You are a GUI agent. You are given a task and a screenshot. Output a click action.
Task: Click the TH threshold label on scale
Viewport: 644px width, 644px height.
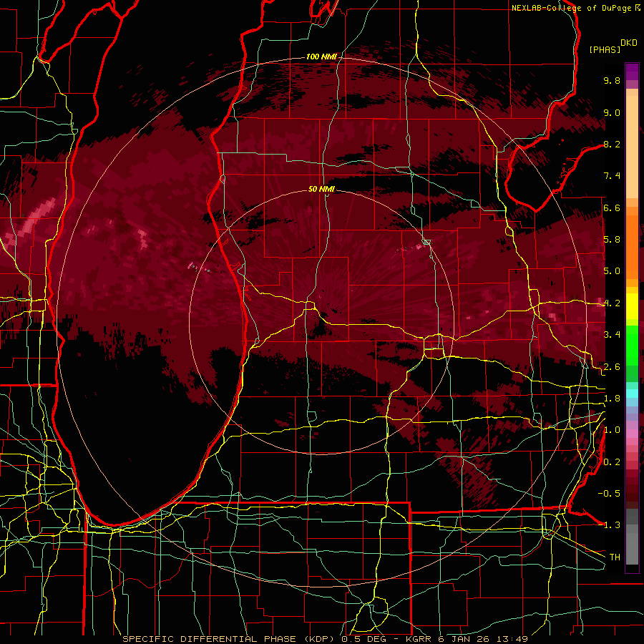(615, 557)
